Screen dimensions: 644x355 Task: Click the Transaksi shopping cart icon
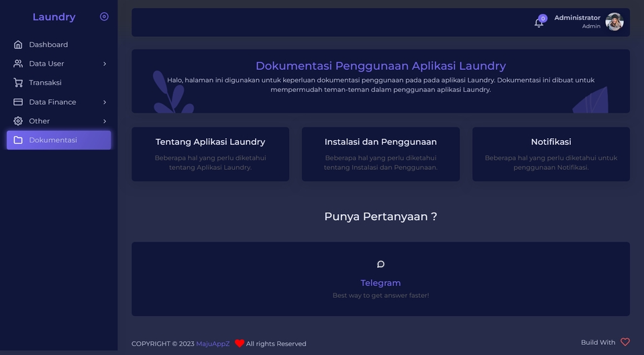pyautogui.click(x=18, y=83)
